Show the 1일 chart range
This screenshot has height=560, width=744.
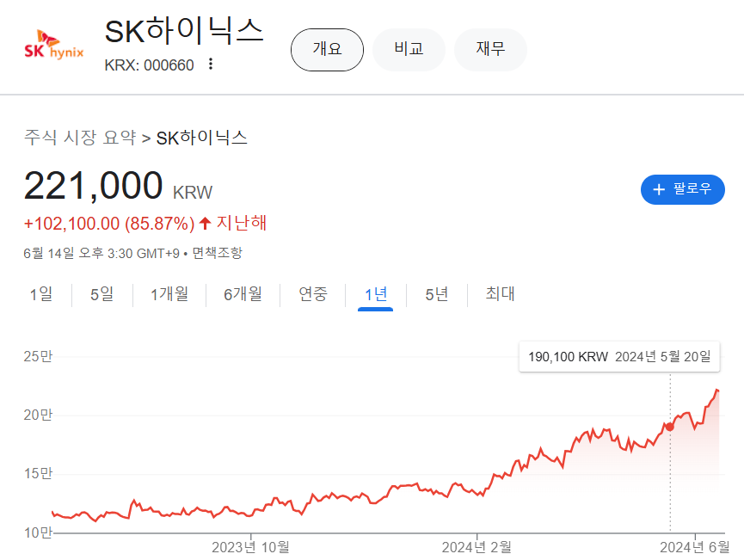tap(40, 294)
